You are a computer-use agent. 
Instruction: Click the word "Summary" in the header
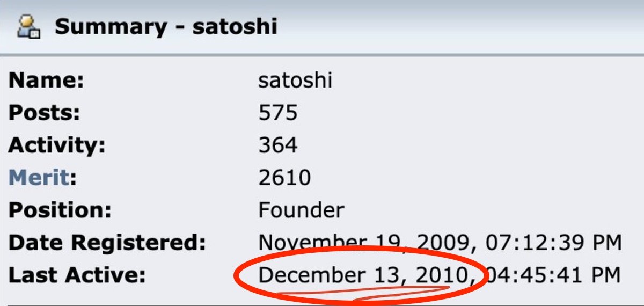(111, 26)
